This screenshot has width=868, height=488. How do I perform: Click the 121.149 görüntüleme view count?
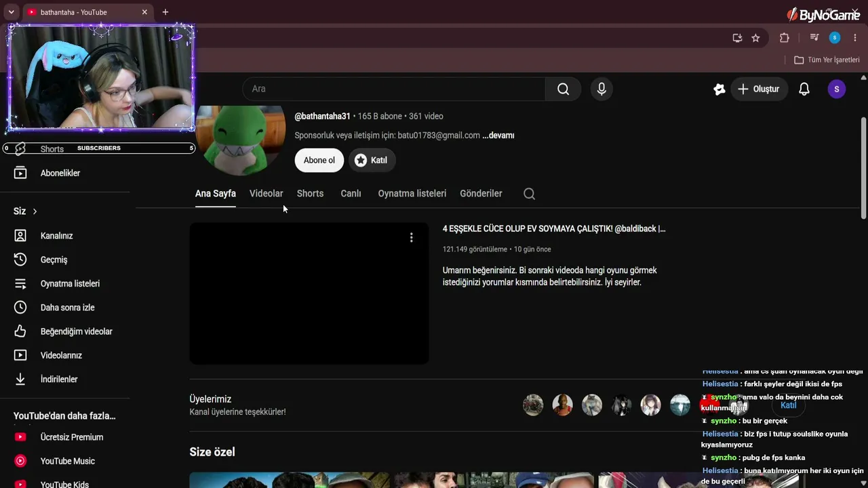[475, 249]
